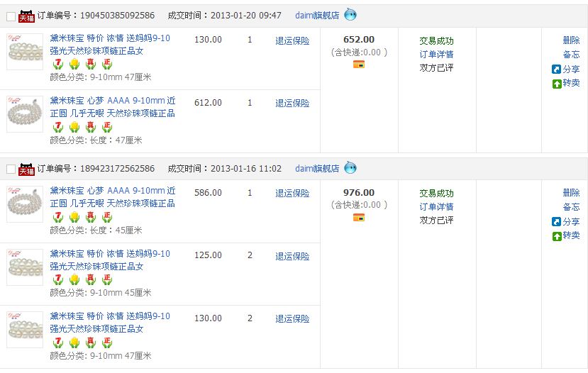Click 删除 to delete the first order
Viewport: 588px width, 373px height.
(571, 40)
